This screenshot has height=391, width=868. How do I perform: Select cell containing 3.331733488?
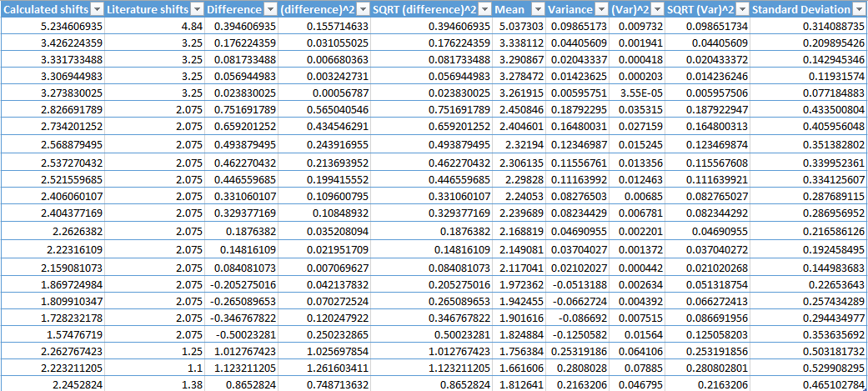tap(53, 59)
